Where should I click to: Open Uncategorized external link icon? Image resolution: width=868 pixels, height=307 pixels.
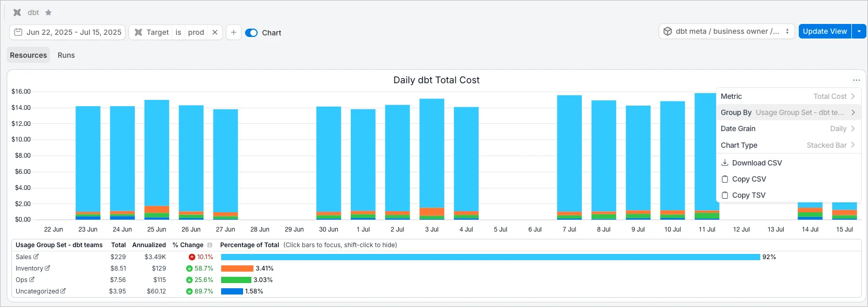(x=63, y=291)
